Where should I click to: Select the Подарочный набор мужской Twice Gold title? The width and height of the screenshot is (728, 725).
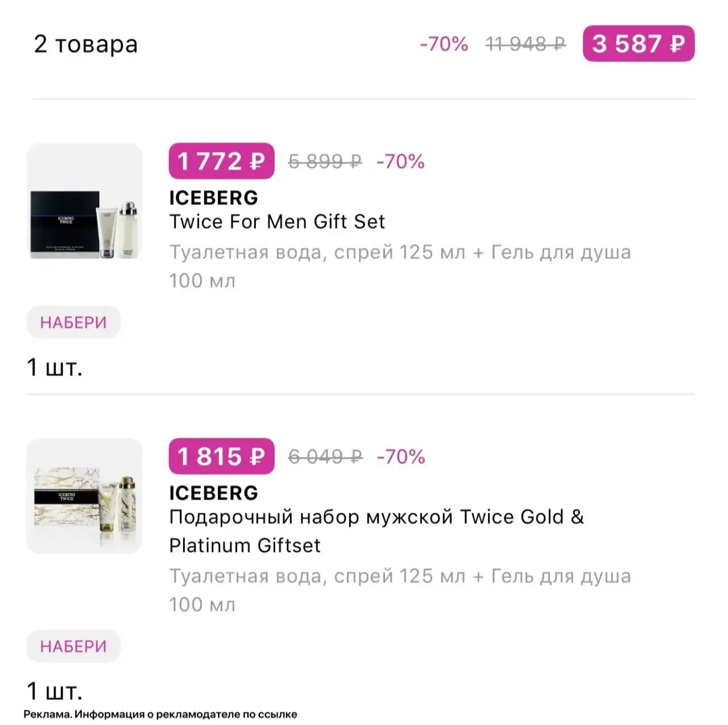(377, 531)
